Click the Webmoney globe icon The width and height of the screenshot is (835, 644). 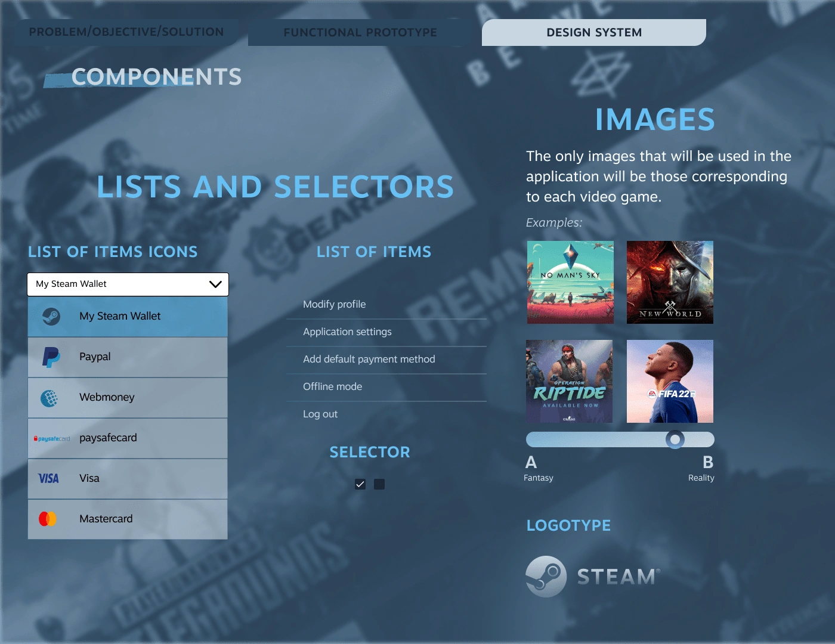(50, 398)
